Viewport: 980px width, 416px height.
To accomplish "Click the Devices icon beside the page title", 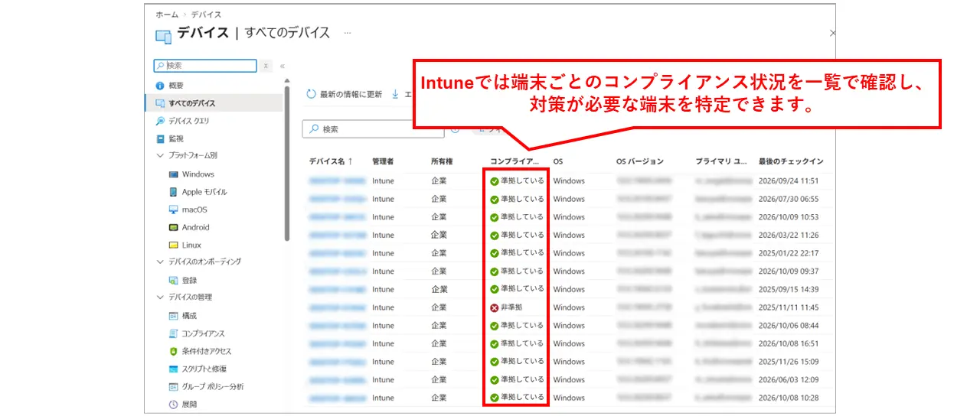I will [x=163, y=37].
